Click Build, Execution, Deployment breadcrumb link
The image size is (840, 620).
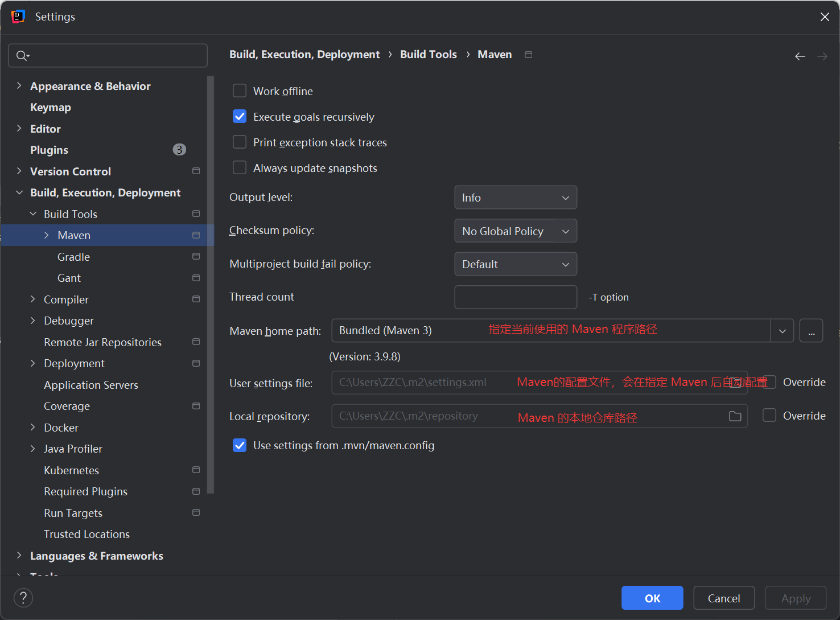click(x=304, y=54)
